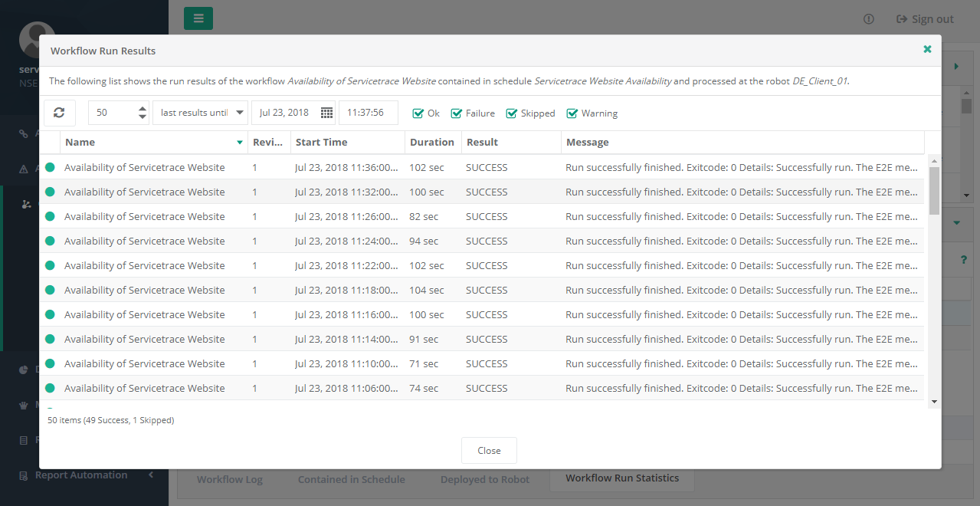The width and height of the screenshot is (980, 506).
Task: Click the date field Jul 23, 2018
Action: click(285, 113)
